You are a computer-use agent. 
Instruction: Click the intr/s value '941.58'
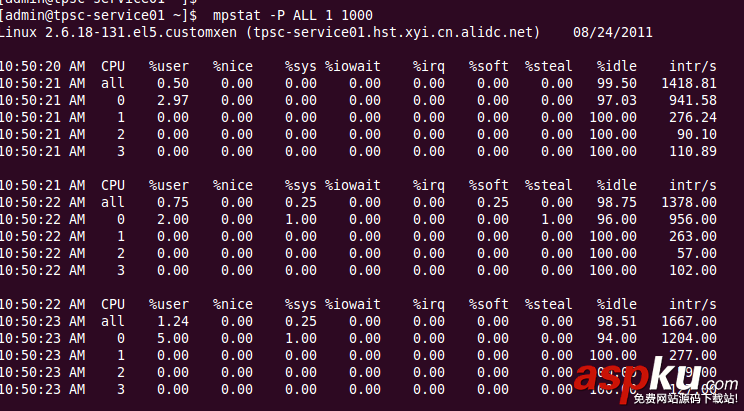click(693, 101)
